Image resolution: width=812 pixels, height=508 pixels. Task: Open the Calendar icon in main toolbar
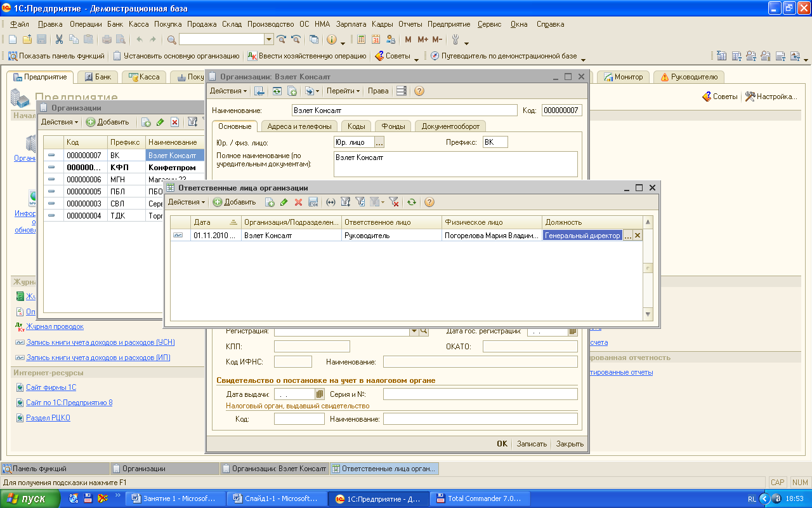tap(376, 39)
